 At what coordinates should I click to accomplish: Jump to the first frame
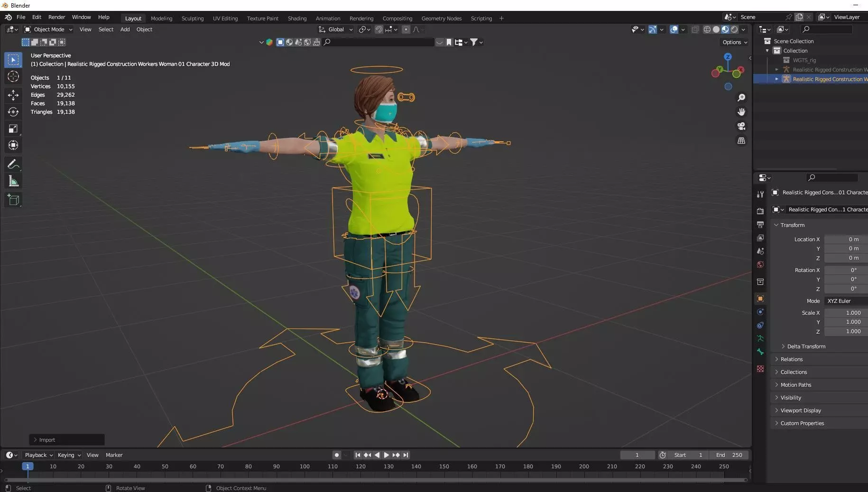(x=358, y=455)
